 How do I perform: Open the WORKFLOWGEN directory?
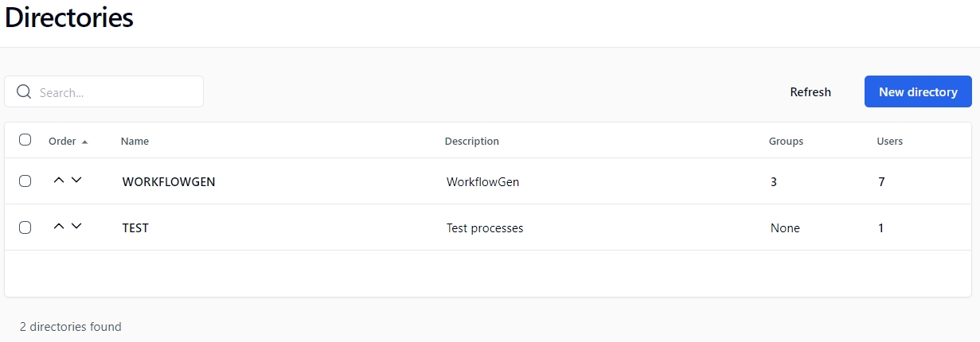(x=169, y=182)
